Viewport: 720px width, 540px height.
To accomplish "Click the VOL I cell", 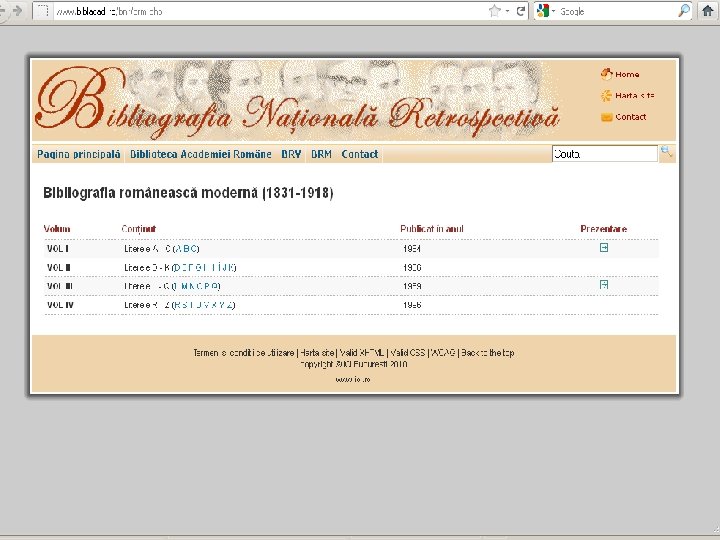I will [58, 248].
